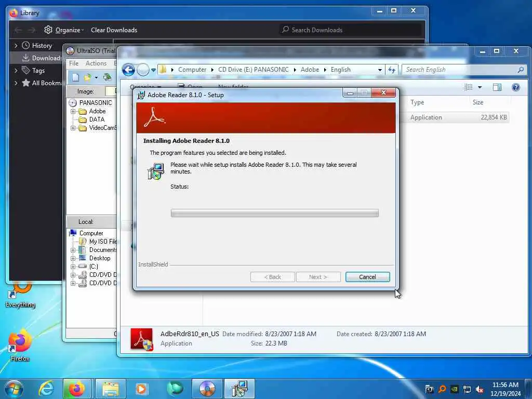Viewport: 532px width, 399px height.
Task: Select Adobe breadcrumb in address bar
Action: pos(310,70)
